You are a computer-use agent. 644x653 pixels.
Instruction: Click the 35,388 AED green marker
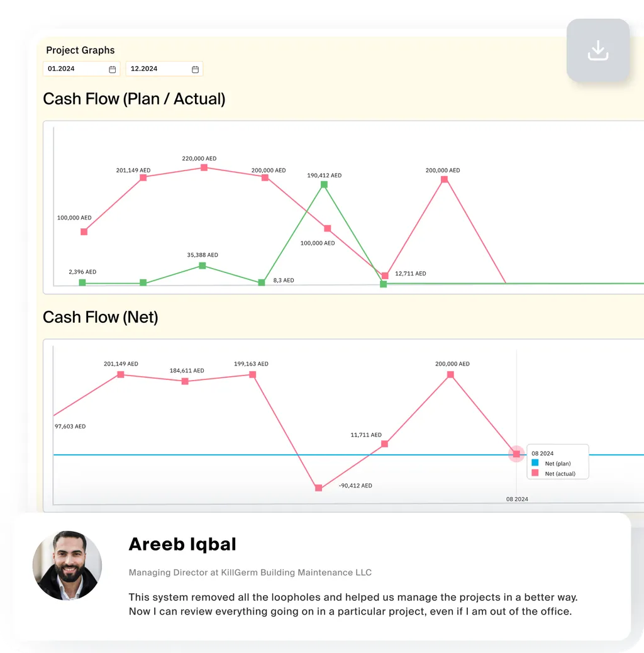pos(203,265)
